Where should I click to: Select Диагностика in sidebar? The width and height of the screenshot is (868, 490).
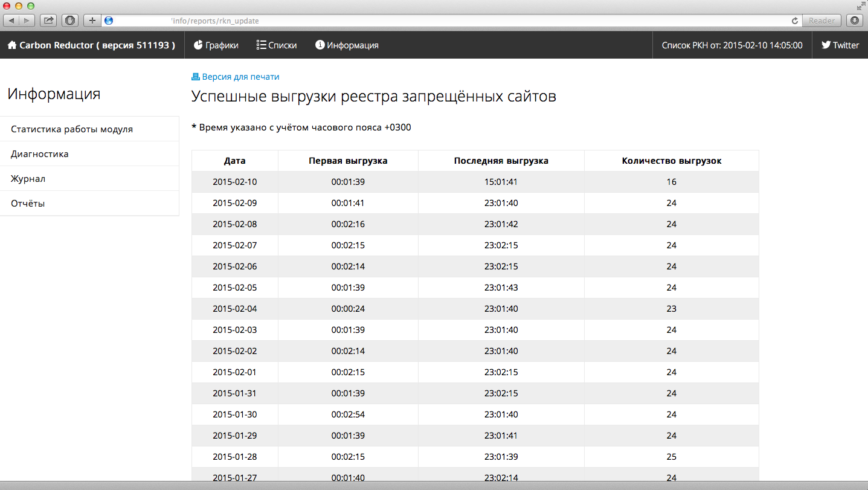point(89,154)
